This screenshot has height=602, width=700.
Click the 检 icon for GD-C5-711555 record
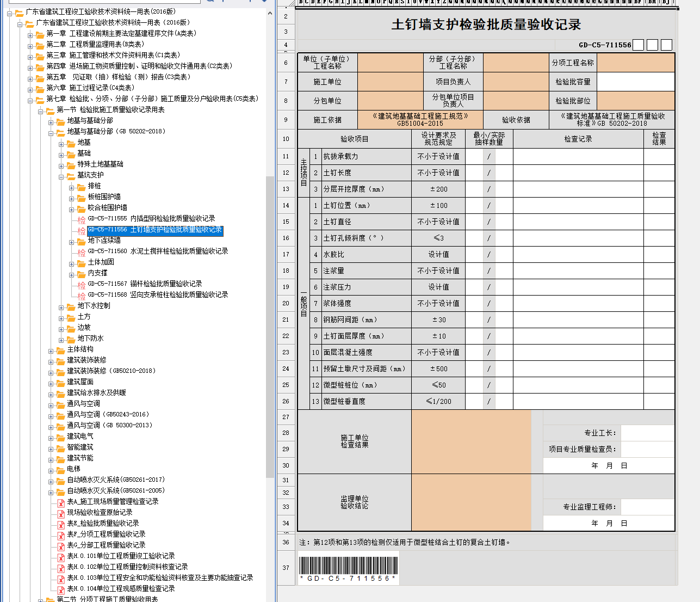point(81,219)
